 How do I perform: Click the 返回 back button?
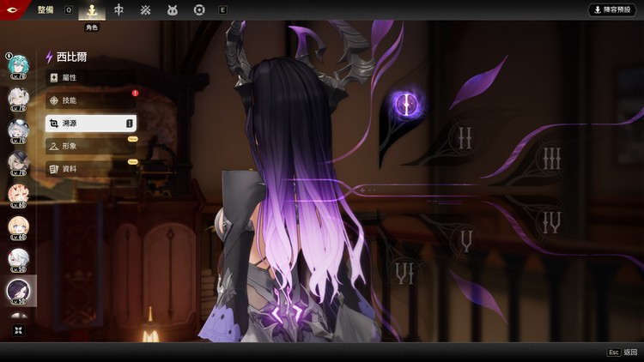(x=623, y=353)
